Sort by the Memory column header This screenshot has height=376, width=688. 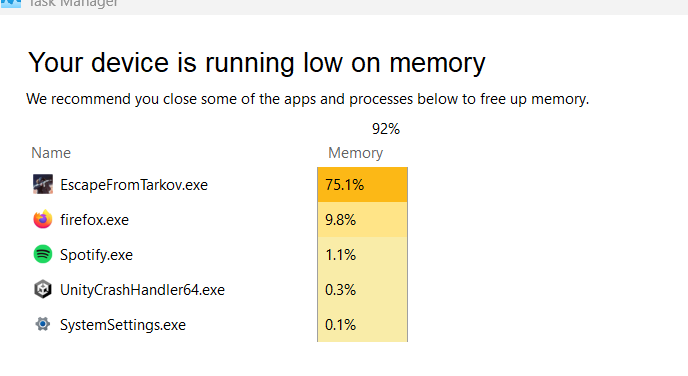pos(355,153)
